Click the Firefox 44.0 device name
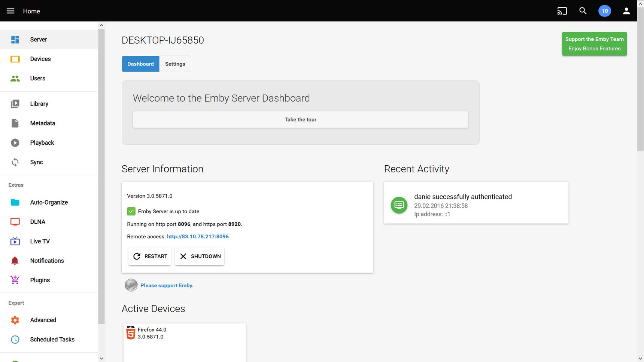This screenshot has width=644, height=362. [x=152, y=330]
